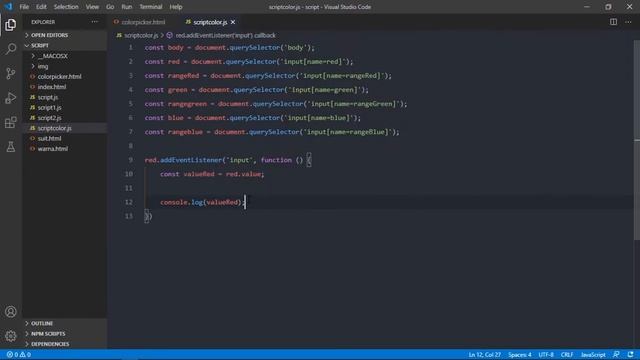Viewport: 640px width, 360px height.
Task: Close the scriptcolor.js tab
Action: 233,22
